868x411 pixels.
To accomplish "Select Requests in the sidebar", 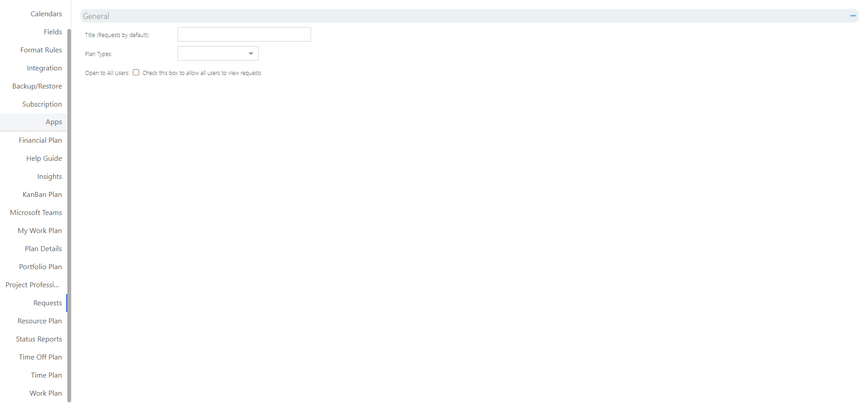I will (47, 303).
